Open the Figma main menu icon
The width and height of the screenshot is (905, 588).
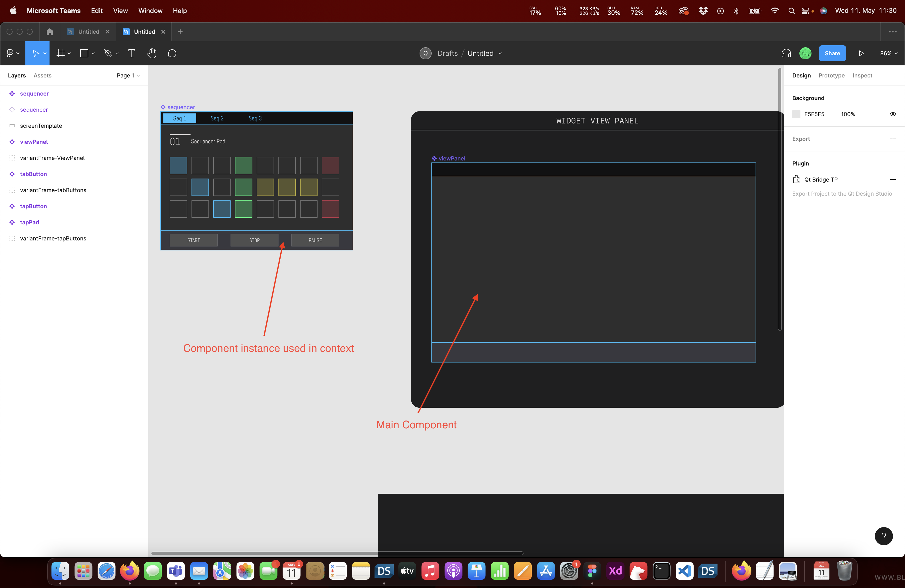tap(10, 53)
